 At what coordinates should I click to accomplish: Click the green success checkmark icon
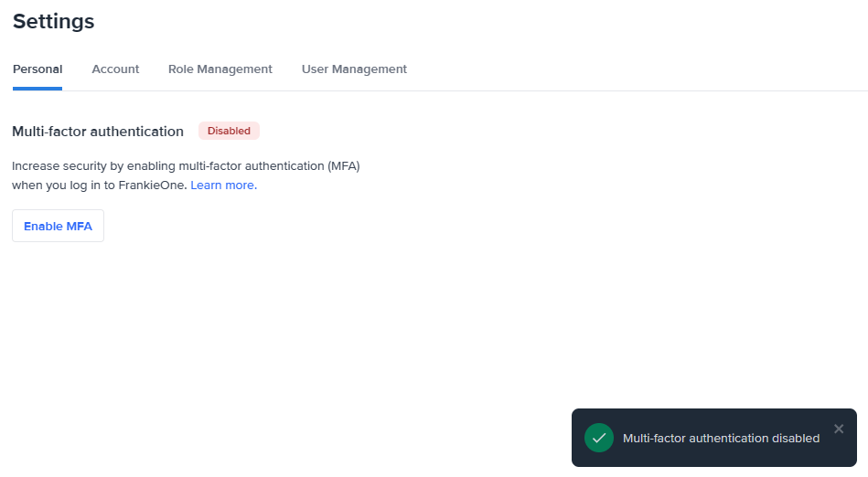coord(599,439)
